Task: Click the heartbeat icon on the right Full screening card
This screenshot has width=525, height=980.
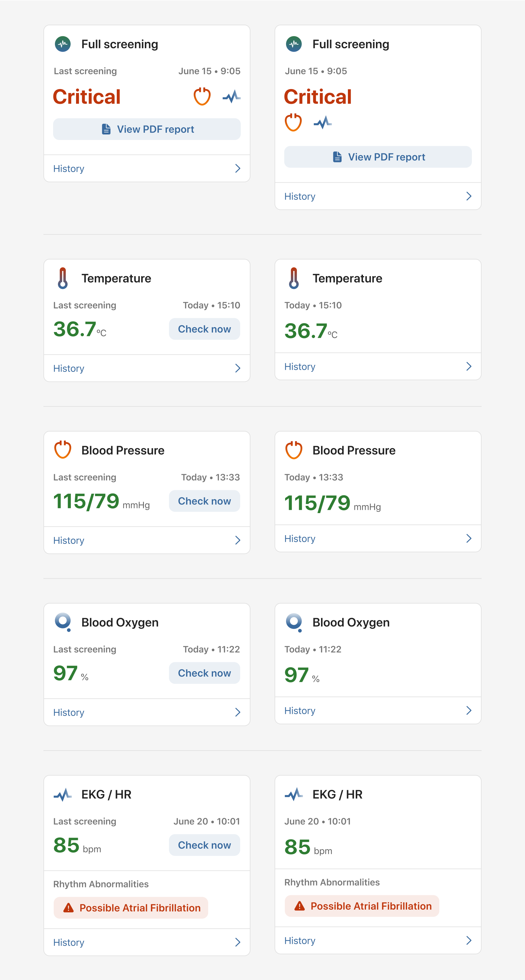Action: pos(294,44)
